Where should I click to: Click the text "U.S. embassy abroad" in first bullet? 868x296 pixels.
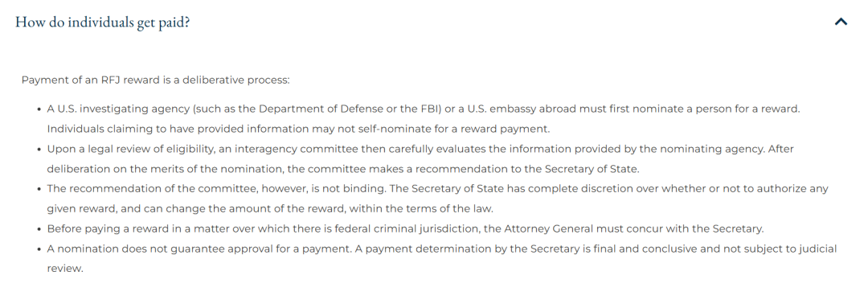(522, 109)
